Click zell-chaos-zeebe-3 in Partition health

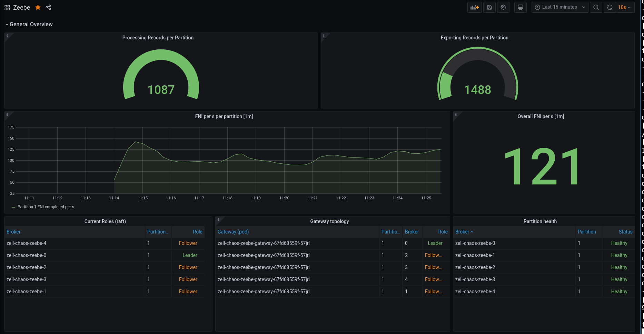pyautogui.click(x=475, y=279)
